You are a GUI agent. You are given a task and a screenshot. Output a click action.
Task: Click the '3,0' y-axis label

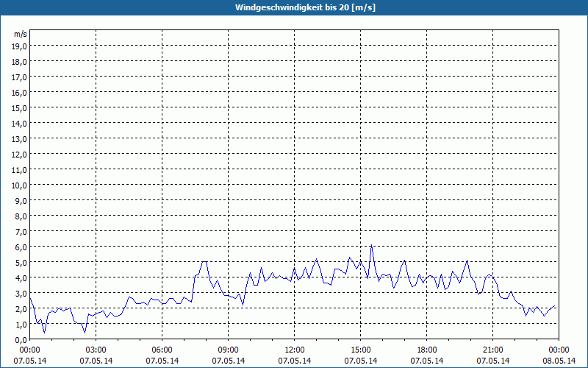pos(21,293)
